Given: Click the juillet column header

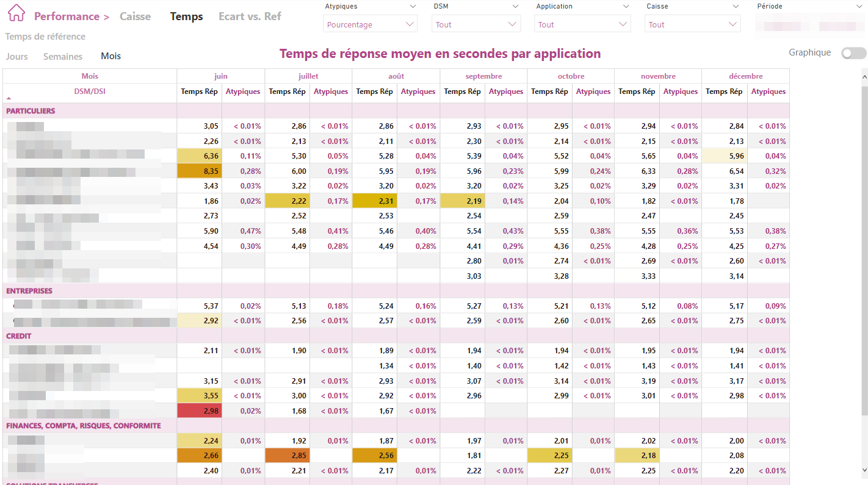Looking at the screenshot, I should pos(308,76).
